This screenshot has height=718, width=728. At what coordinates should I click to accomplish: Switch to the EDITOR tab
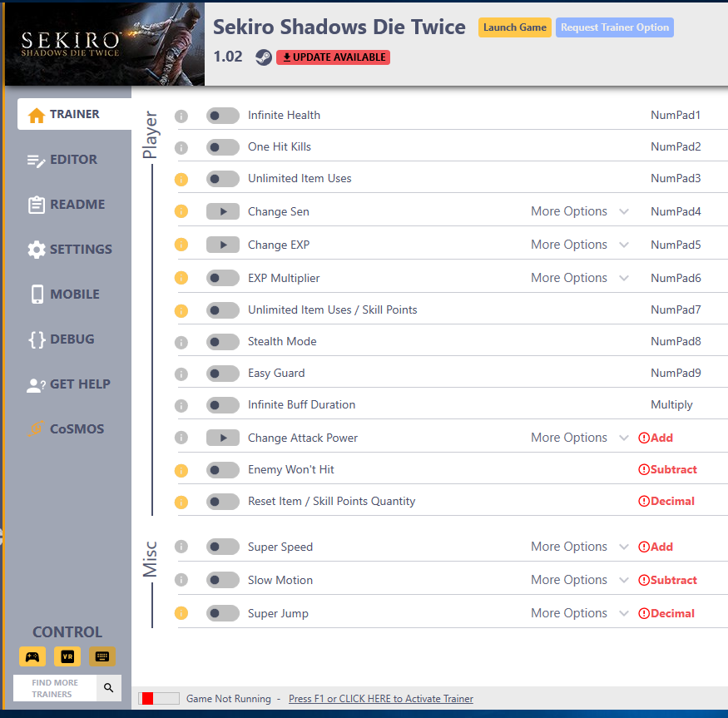coord(62,160)
